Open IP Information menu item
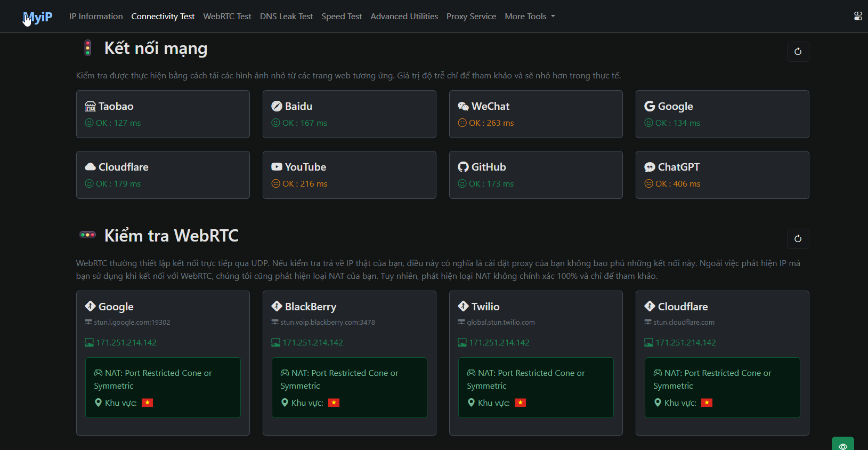Viewport: 868px width, 450px height. click(96, 17)
